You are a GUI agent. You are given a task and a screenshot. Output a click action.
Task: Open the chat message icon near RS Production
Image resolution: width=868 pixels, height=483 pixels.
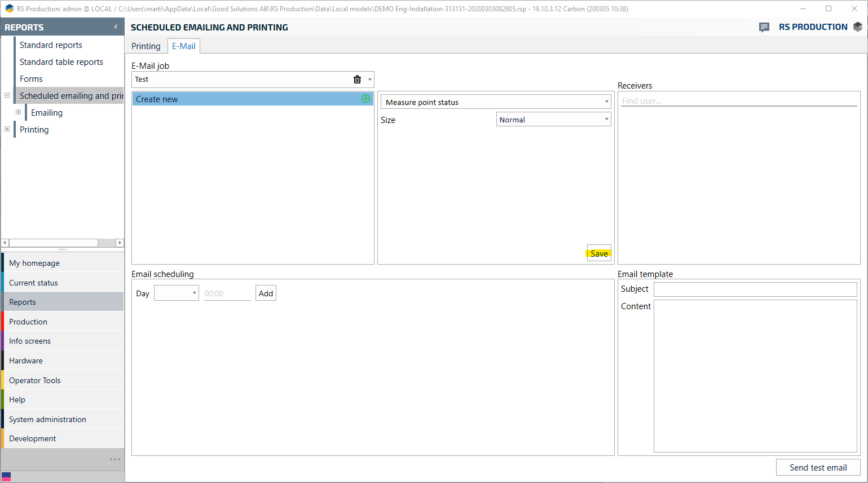(x=764, y=27)
